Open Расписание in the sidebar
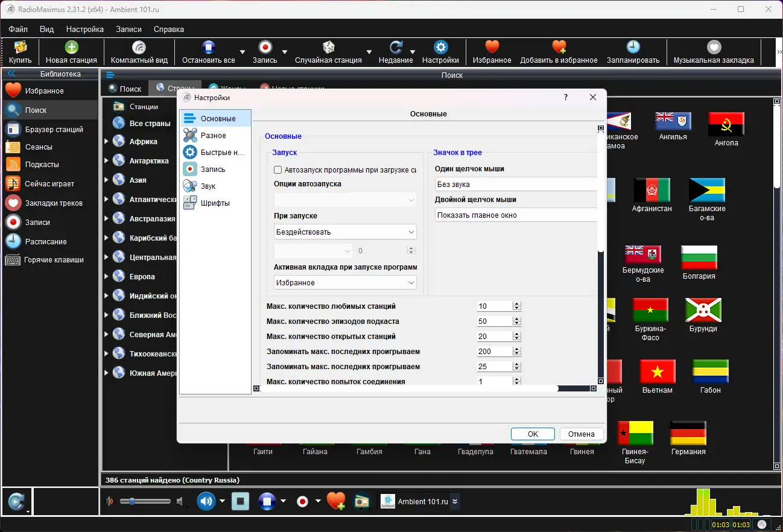783x532 pixels. point(49,242)
